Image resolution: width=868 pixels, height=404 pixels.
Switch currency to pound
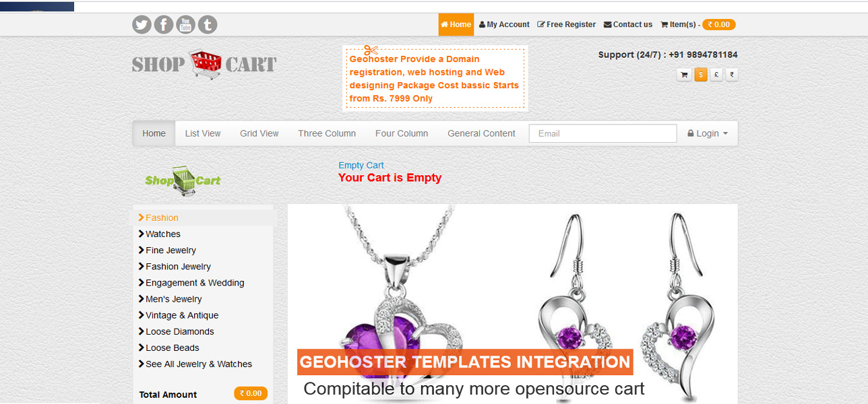(716, 75)
